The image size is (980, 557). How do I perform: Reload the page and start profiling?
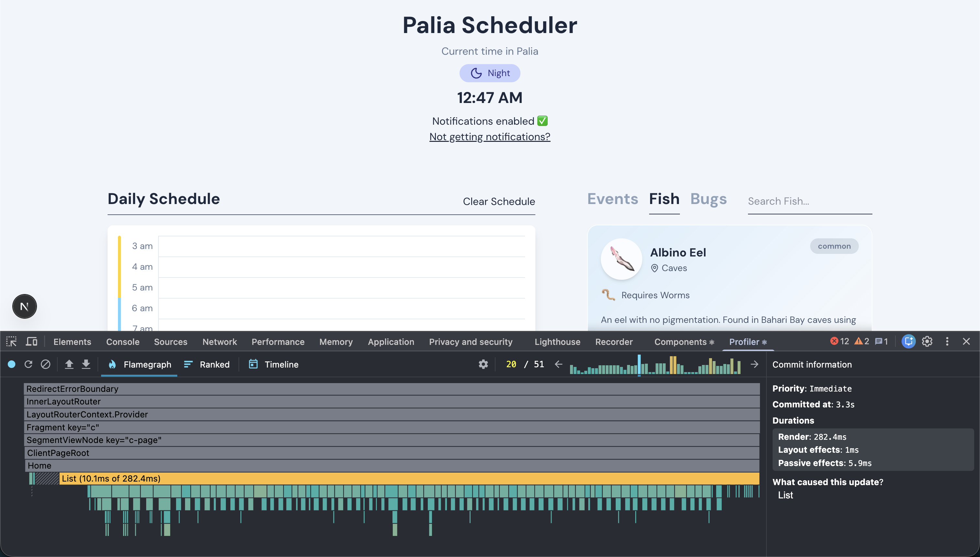[x=28, y=364]
